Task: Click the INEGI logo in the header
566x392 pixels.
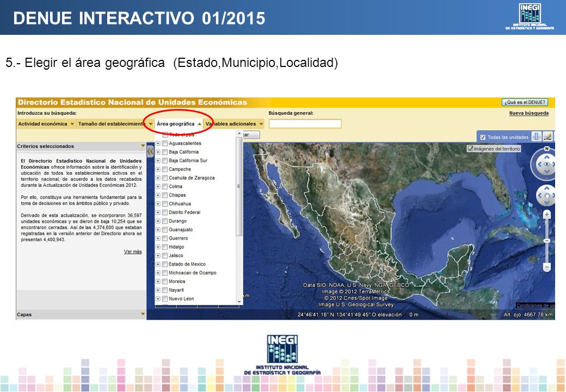Action: tap(530, 16)
